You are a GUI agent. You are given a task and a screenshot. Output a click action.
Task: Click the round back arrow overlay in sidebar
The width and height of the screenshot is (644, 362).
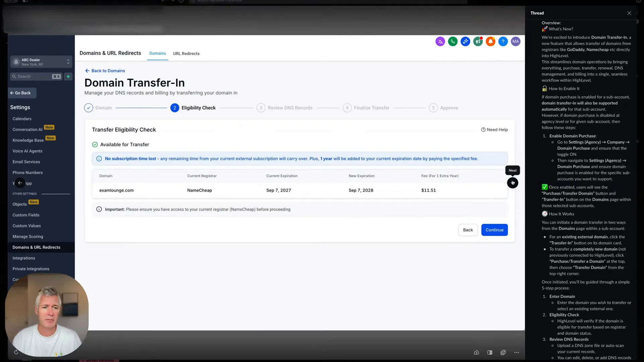pyautogui.click(x=20, y=183)
